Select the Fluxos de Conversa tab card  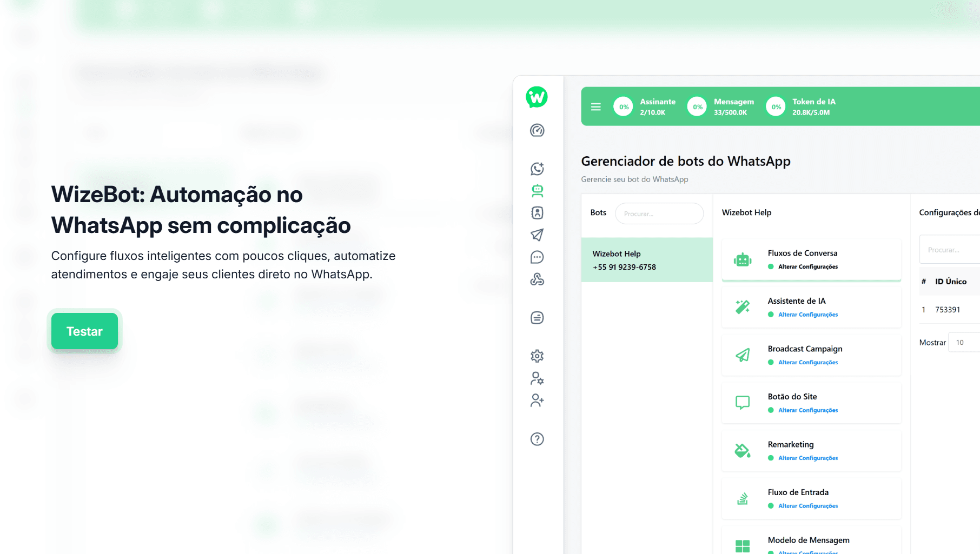pyautogui.click(x=811, y=259)
